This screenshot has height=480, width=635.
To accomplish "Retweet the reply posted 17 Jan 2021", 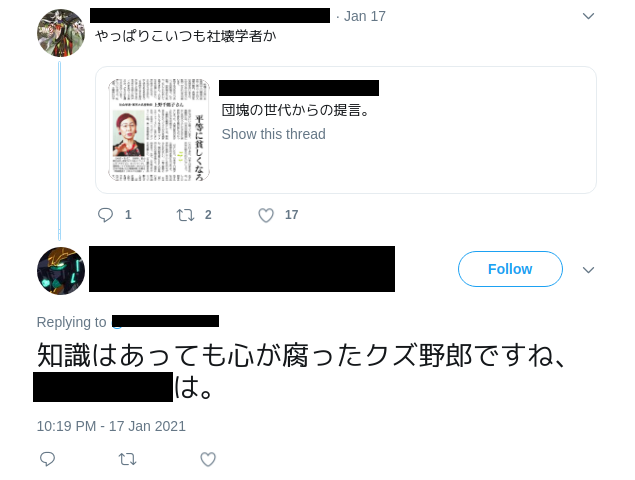I will click(x=127, y=459).
